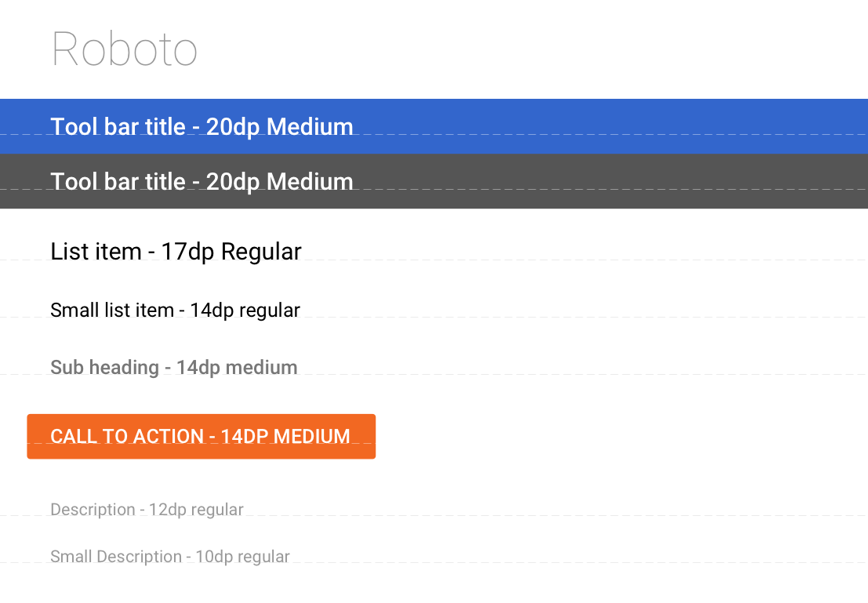This screenshot has height=603, width=868.
Task: Click the large Roboto heading
Action: tap(124, 49)
